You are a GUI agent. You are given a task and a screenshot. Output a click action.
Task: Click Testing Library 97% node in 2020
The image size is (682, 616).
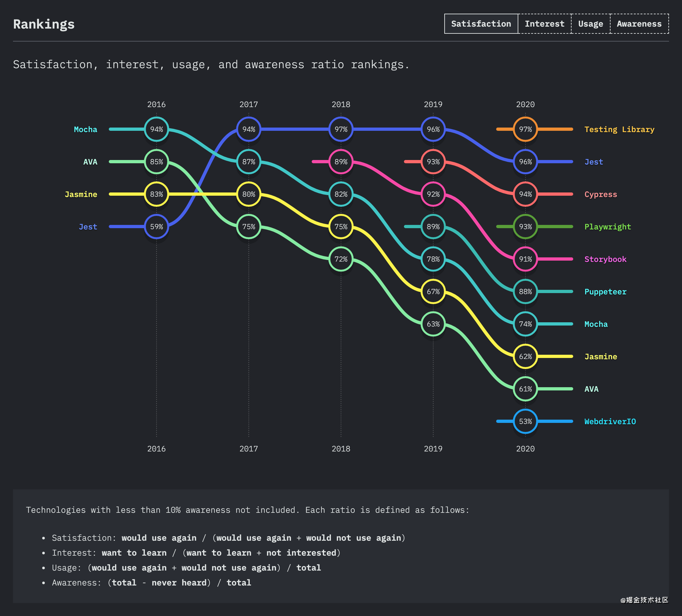[x=525, y=129]
